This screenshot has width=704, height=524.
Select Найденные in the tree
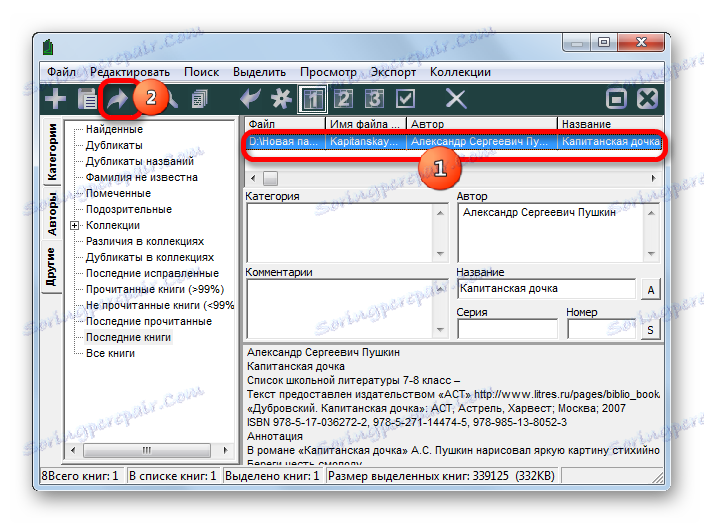pyautogui.click(x=114, y=129)
